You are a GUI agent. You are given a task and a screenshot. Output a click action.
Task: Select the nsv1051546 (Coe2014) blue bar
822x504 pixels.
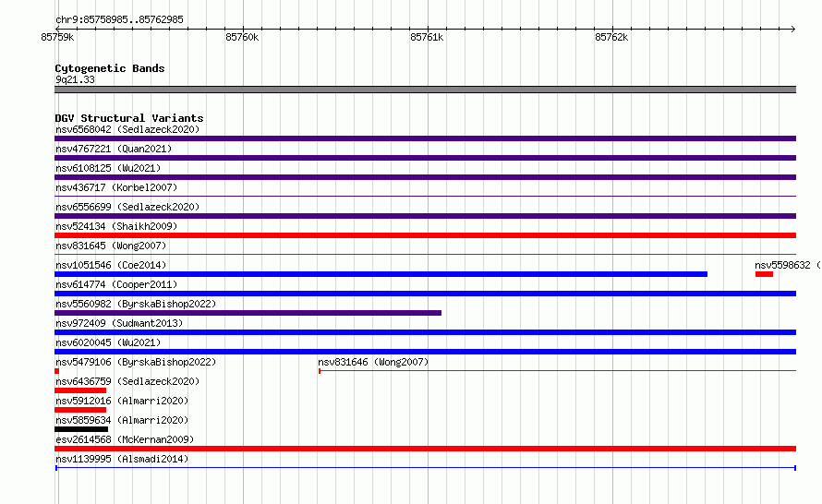click(x=381, y=274)
